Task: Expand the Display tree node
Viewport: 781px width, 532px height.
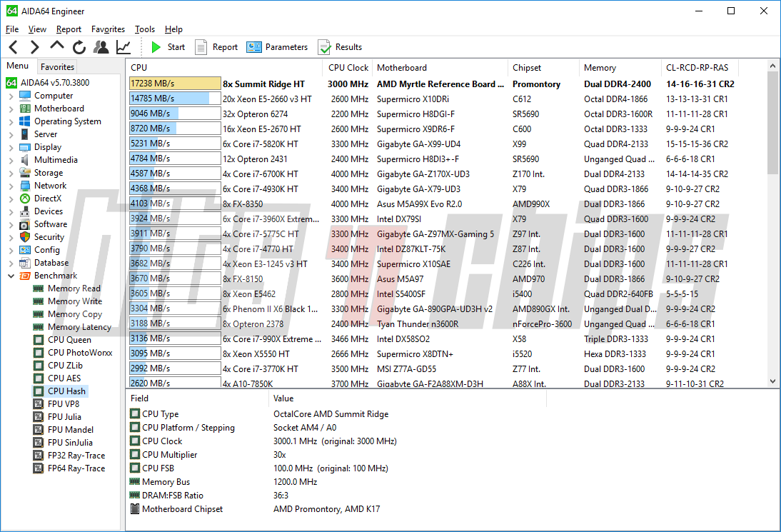Action: click(11, 148)
